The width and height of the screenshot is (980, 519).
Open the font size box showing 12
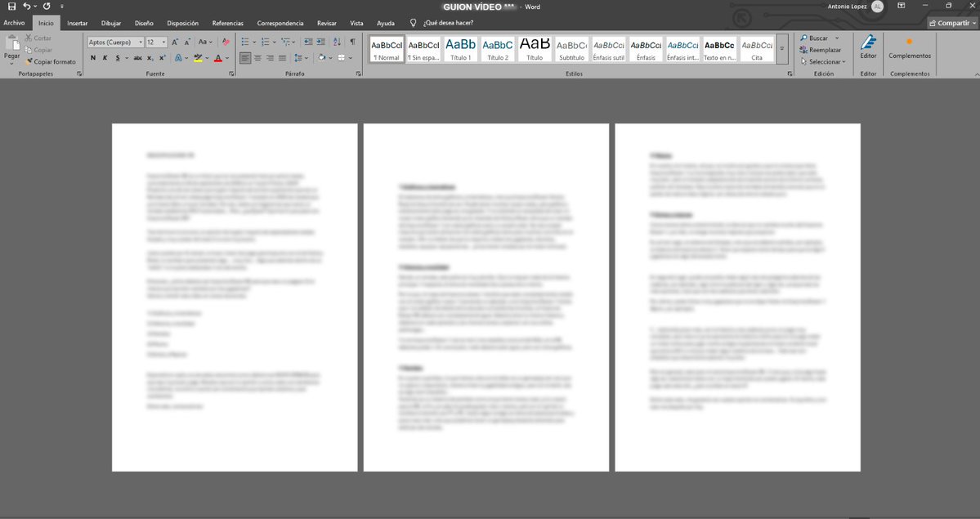tap(156, 42)
